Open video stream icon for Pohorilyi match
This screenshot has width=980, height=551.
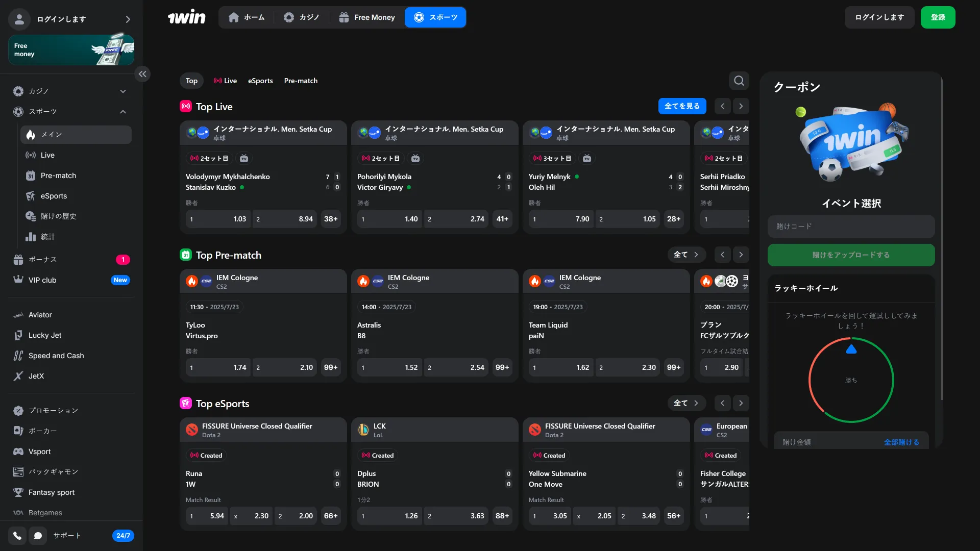pyautogui.click(x=415, y=159)
